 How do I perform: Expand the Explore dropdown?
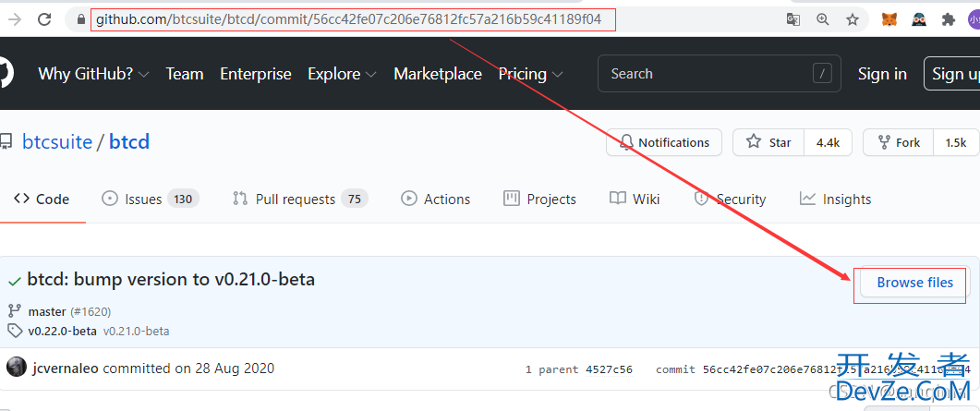click(342, 74)
